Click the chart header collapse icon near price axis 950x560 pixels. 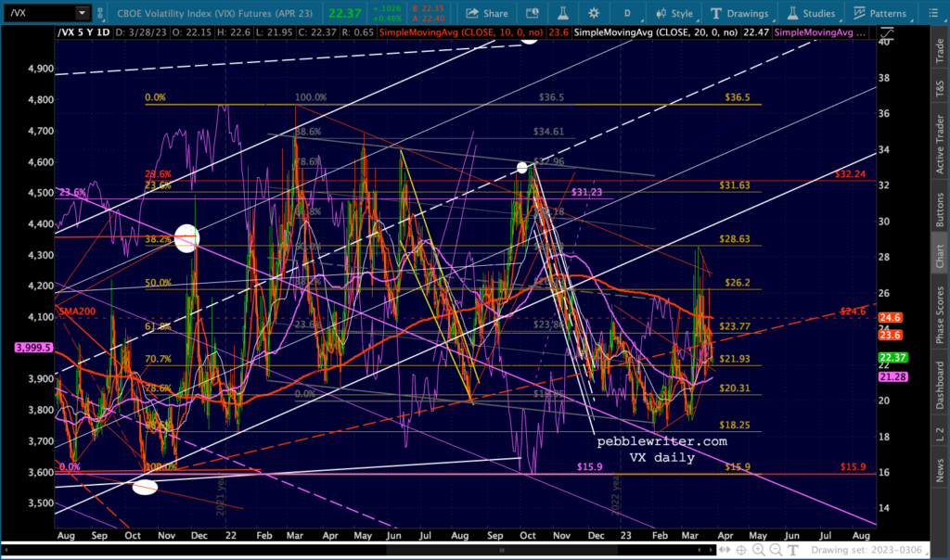(x=886, y=32)
